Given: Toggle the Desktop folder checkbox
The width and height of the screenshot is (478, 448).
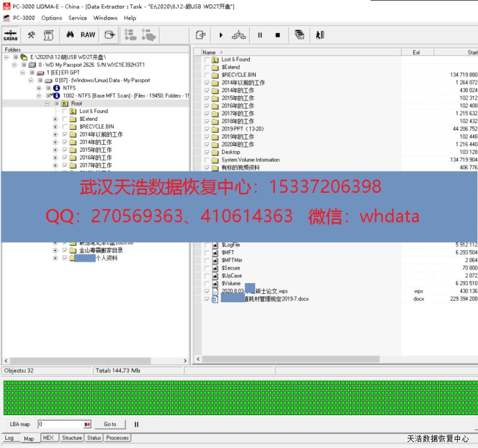Looking at the screenshot, I should tap(207, 152).
